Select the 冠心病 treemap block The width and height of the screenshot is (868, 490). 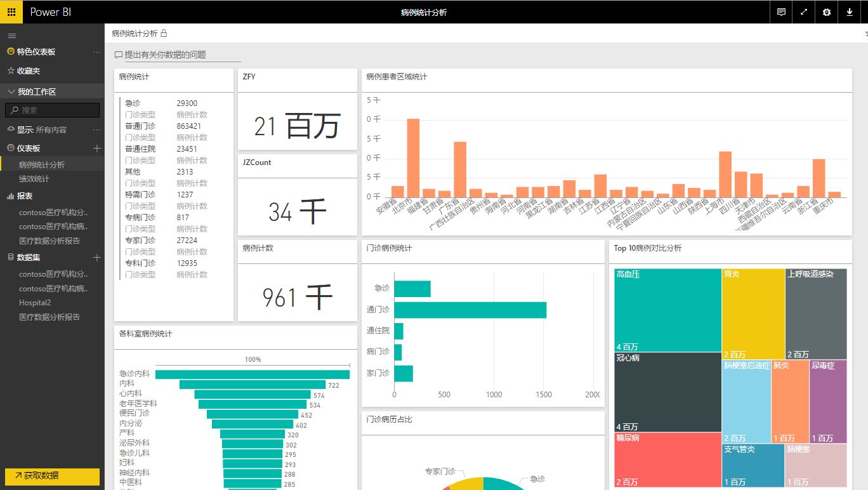click(668, 392)
